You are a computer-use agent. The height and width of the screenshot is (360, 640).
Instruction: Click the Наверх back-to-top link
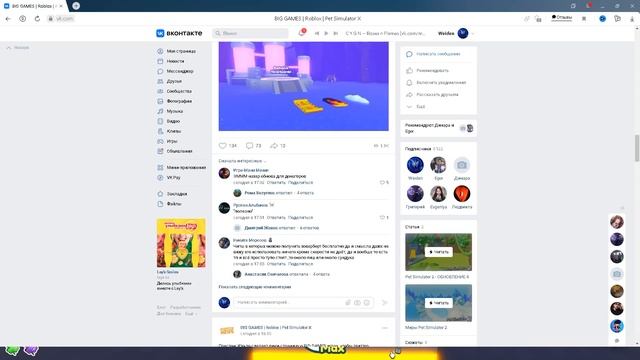pyautogui.click(x=18, y=48)
